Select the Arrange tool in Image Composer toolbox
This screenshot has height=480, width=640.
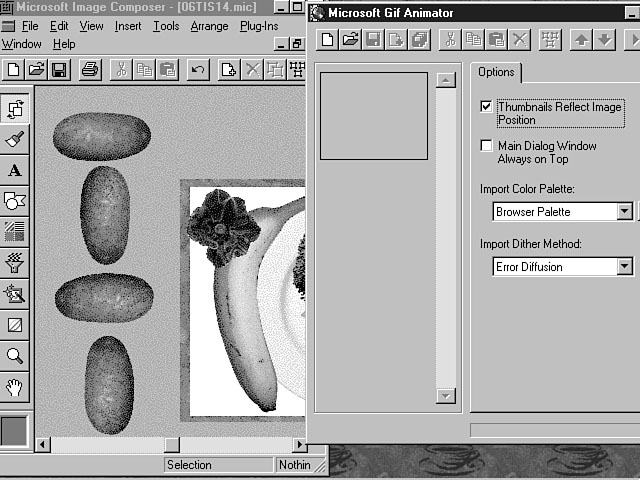coord(15,108)
